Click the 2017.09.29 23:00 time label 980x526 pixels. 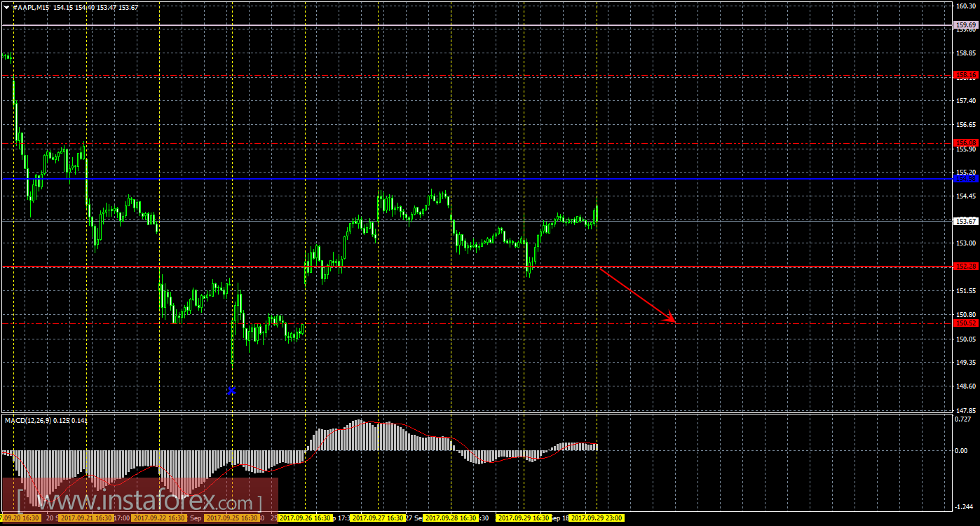point(597,518)
